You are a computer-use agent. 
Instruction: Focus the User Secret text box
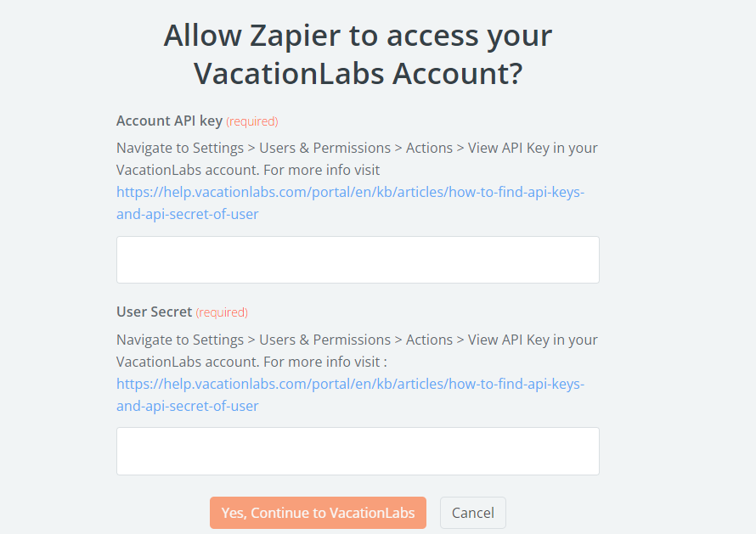(358, 451)
